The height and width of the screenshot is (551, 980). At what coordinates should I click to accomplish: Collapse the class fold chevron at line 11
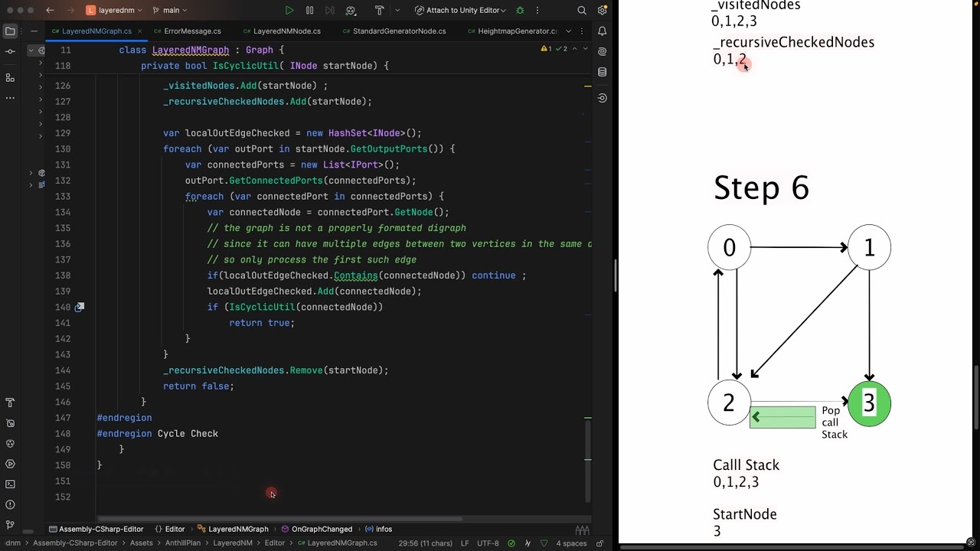click(x=31, y=50)
